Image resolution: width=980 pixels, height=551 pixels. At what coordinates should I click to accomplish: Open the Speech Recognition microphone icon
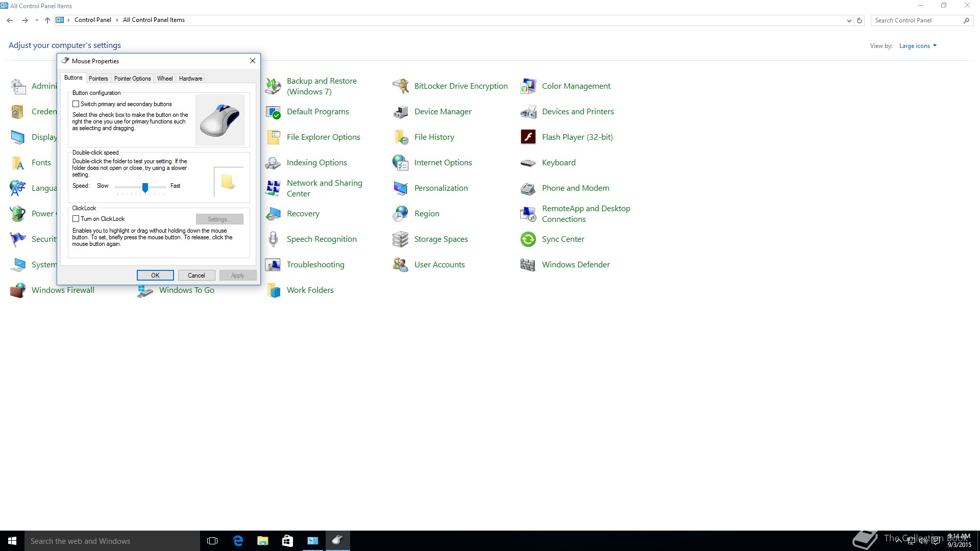[273, 239]
